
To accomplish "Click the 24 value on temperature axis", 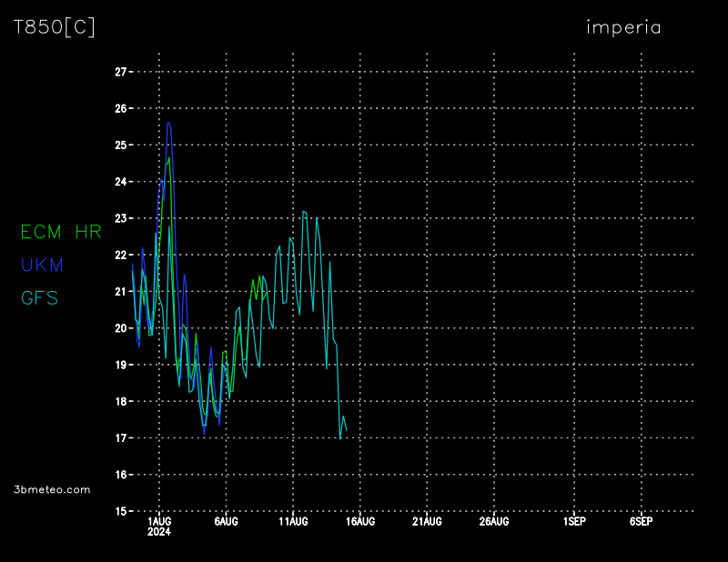I will coord(119,182).
